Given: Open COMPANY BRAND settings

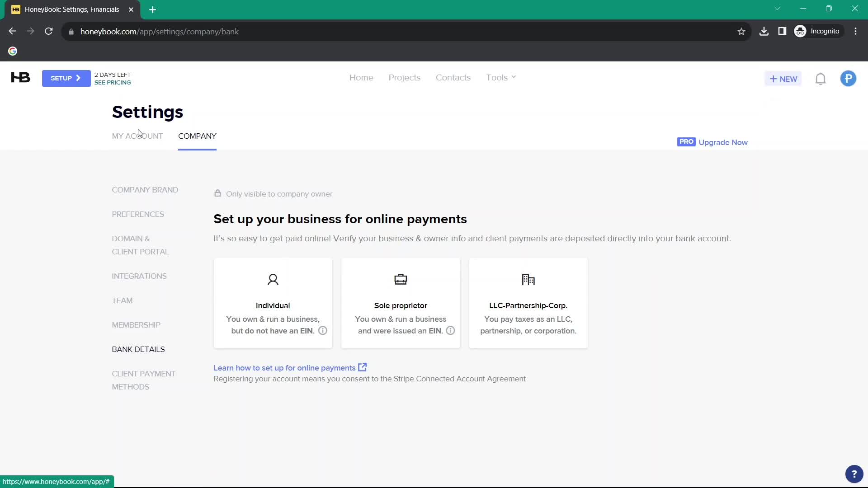Looking at the screenshot, I should tap(145, 190).
